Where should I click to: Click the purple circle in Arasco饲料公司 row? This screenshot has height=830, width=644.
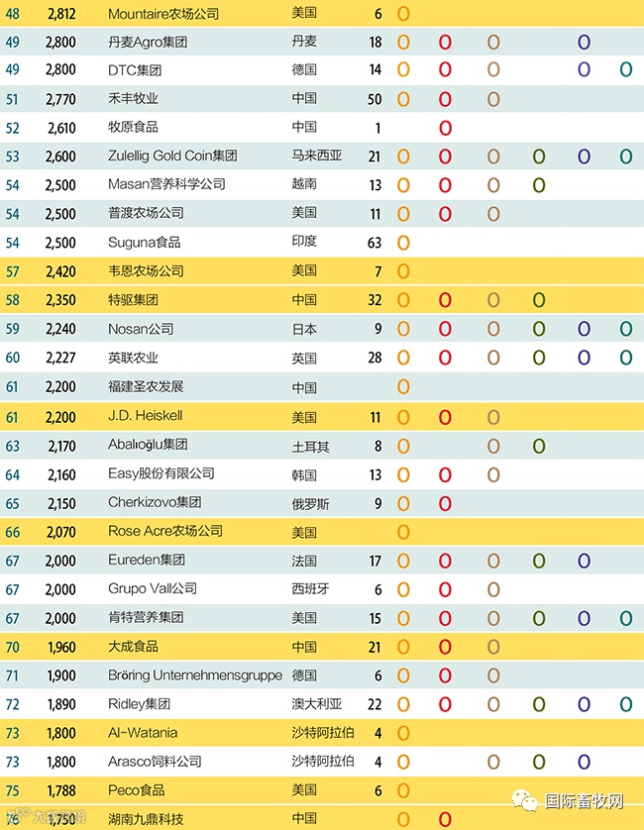point(585,762)
